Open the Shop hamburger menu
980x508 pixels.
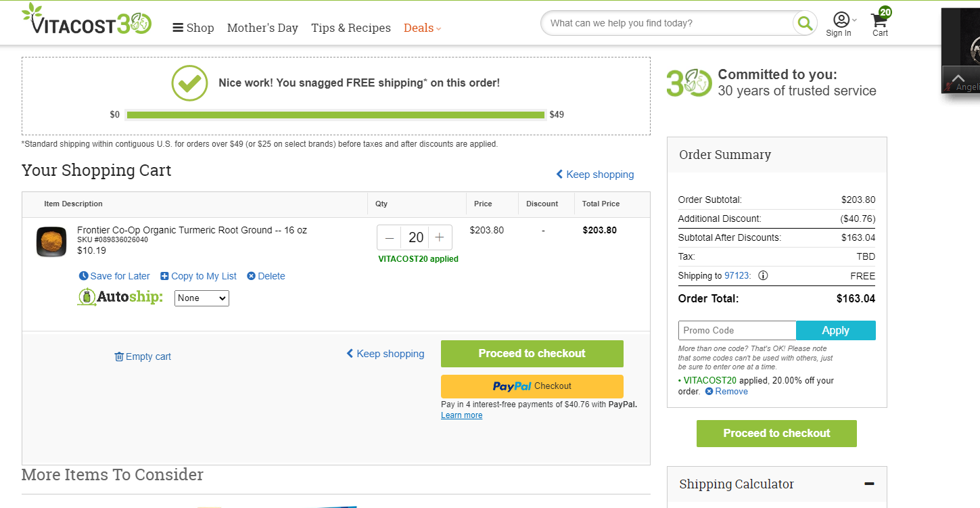(x=193, y=28)
